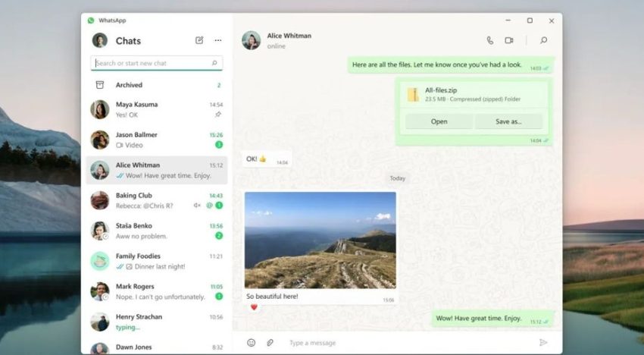Click the muted speaker icon on Baking Club
Viewport: 644px width, 355px height.
pos(197,206)
